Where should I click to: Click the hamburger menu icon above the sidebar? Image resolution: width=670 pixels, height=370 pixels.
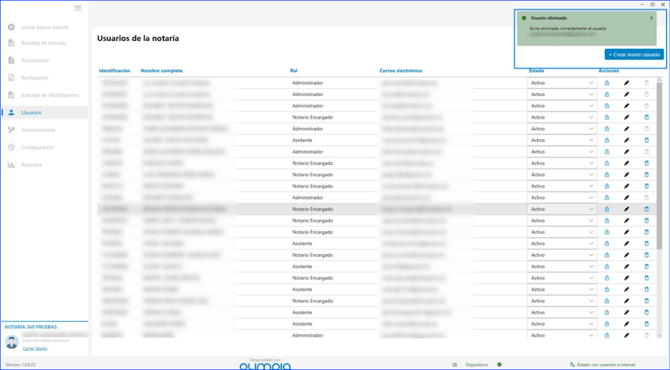point(78,8)
